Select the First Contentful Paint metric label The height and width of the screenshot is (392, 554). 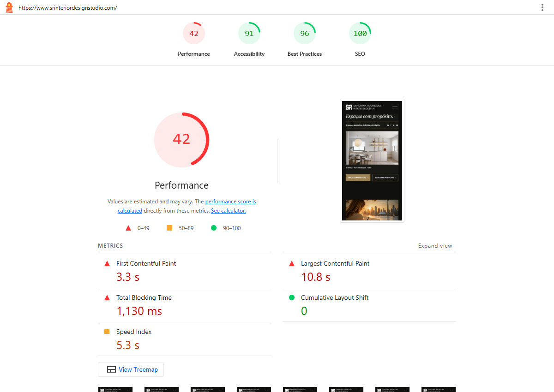146,263
